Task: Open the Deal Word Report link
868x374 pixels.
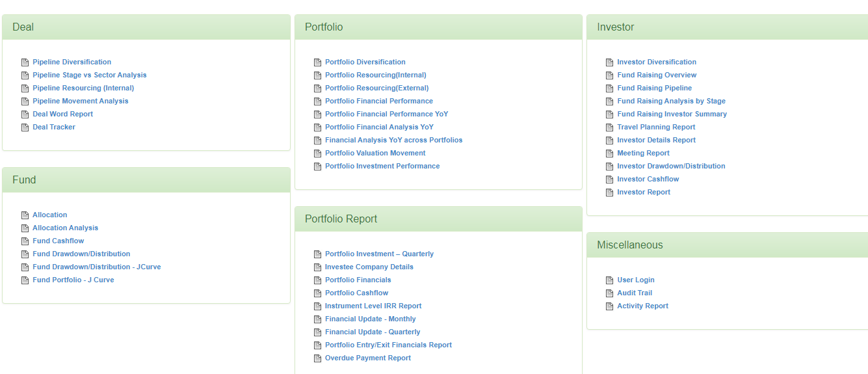Action: click(63, 114)
